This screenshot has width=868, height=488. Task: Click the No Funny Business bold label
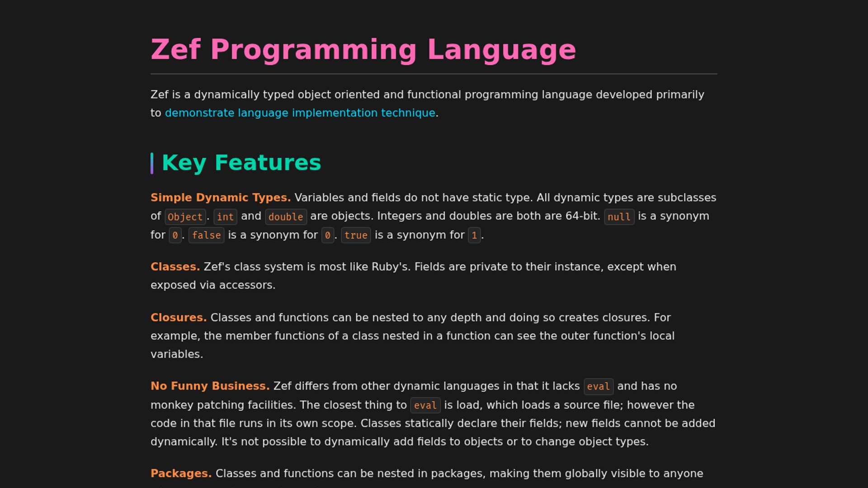tap(210, 386)
